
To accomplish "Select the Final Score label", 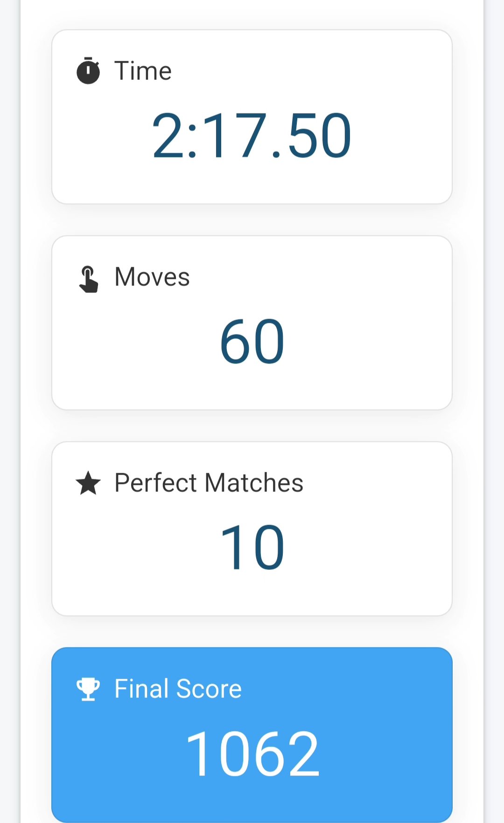I will pos(178,689).
